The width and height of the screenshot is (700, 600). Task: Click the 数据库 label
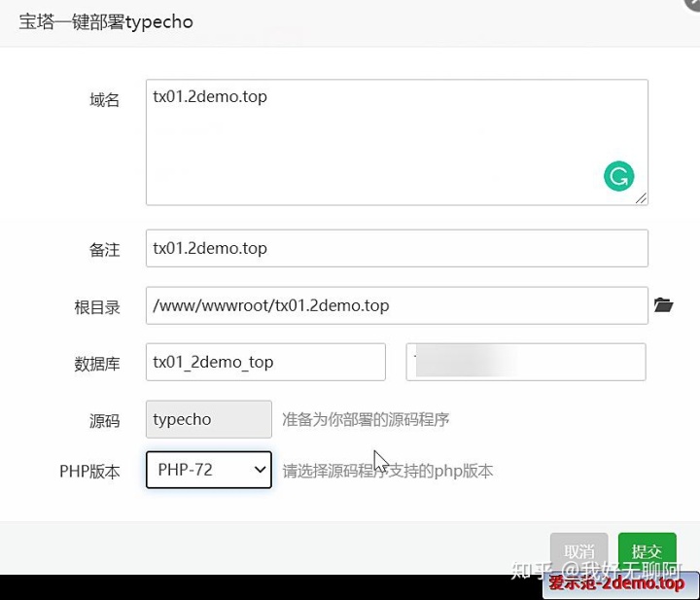pyautogui.click(x=97, y=364)
